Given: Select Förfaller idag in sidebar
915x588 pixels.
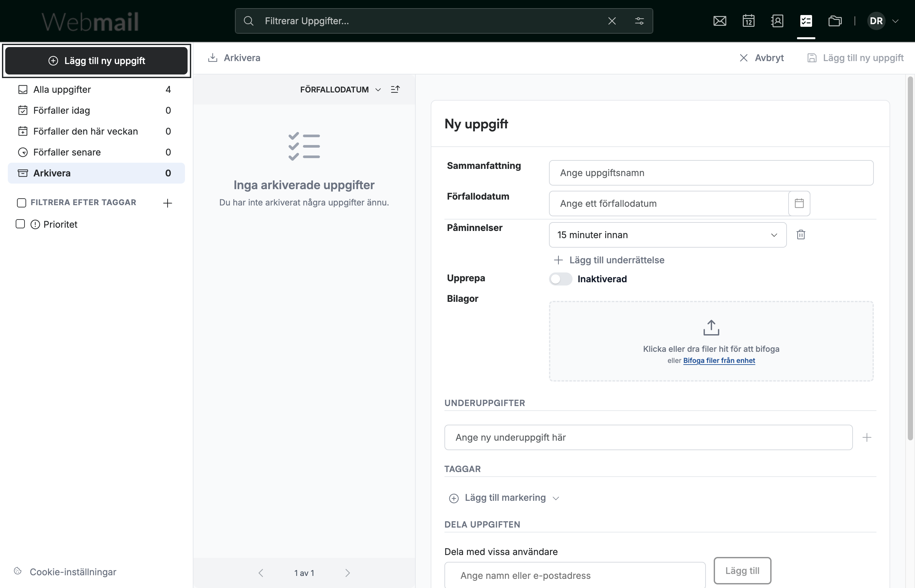Looking at the screenshot, I should 96,110.
